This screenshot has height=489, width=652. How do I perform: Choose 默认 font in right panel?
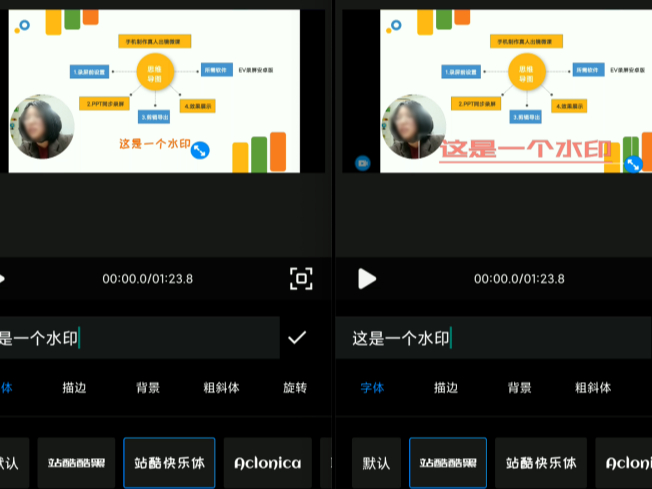tap(376, 463)
